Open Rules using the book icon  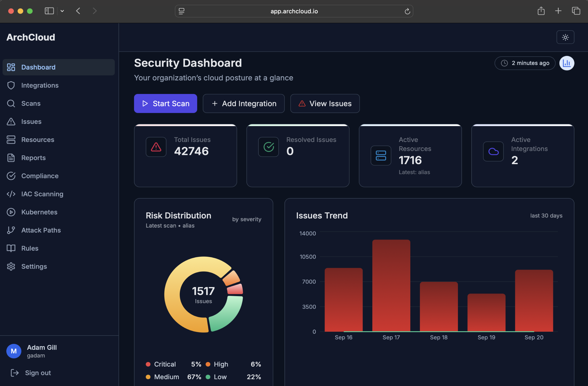point(11,248)
